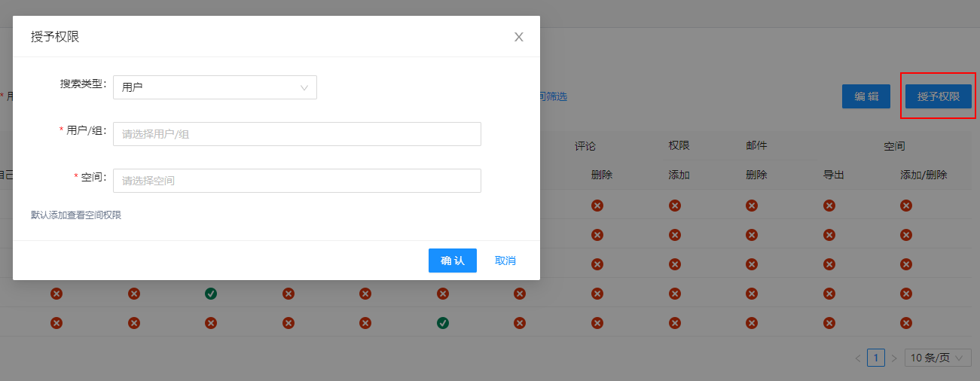Click the green check icon in the last row
Screen dimensions: 980x381
coord(443,323)
